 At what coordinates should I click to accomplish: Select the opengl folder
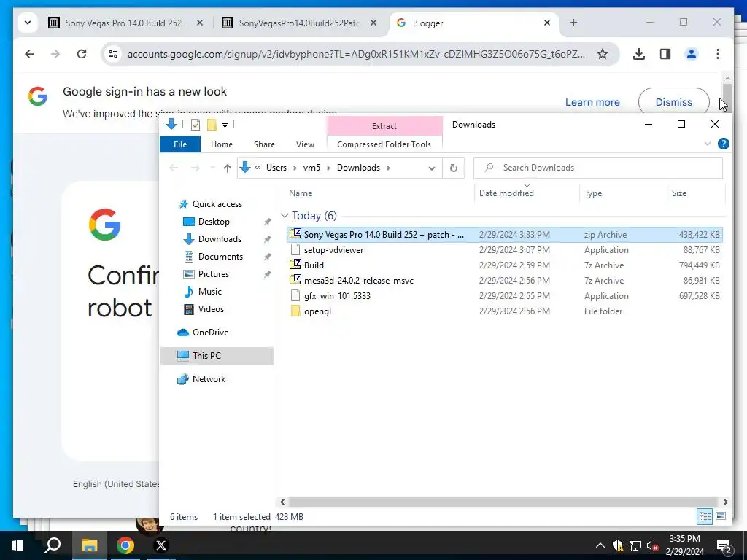(505, 311)
